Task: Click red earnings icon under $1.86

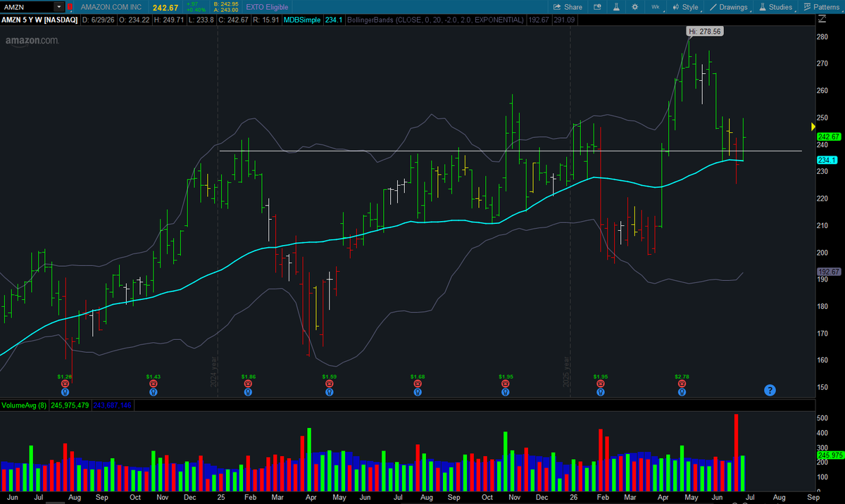Action: pos(248,385)
